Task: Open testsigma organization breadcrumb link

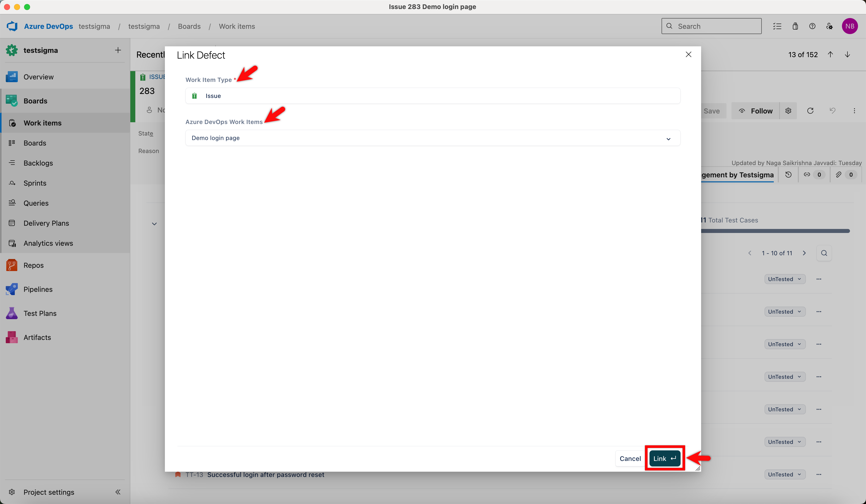Action: tap(94, 27)
